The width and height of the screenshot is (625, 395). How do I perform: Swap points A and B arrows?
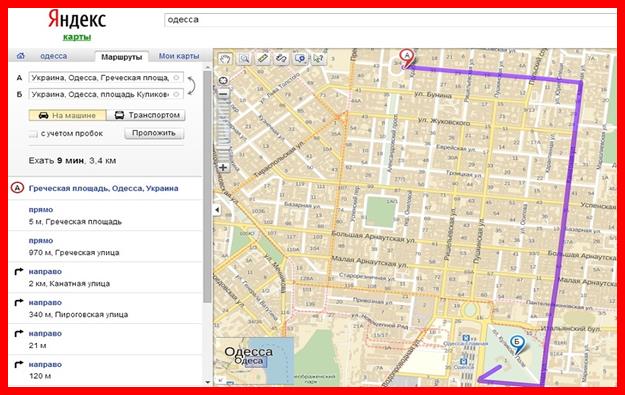191,86
